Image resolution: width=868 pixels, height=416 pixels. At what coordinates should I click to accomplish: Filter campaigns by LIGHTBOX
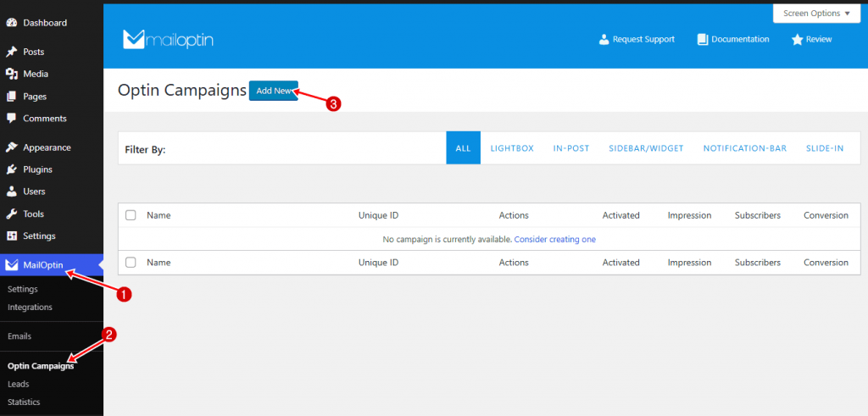pos(512,148)
